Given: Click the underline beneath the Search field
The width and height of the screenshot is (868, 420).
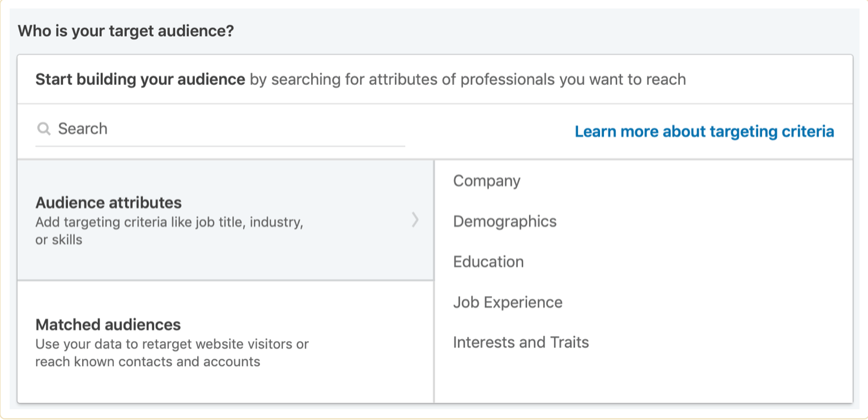Looking at the screenshot, I should click(x=220, y=146).
